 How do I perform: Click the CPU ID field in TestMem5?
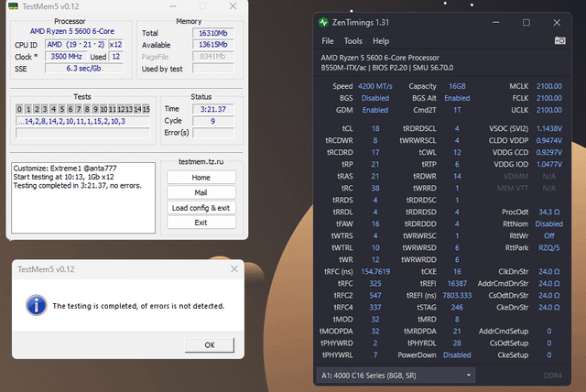(76, 45)
